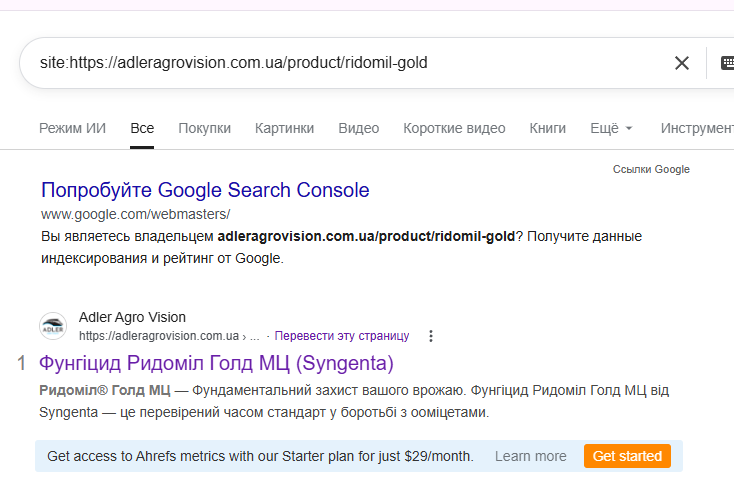Open the Покупки tab

pyautogui.click(x=205, y=128)
